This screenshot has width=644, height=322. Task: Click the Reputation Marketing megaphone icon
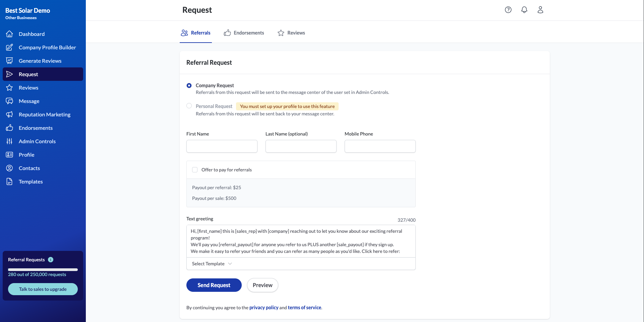pyautogui.click(x=9, y=114)
